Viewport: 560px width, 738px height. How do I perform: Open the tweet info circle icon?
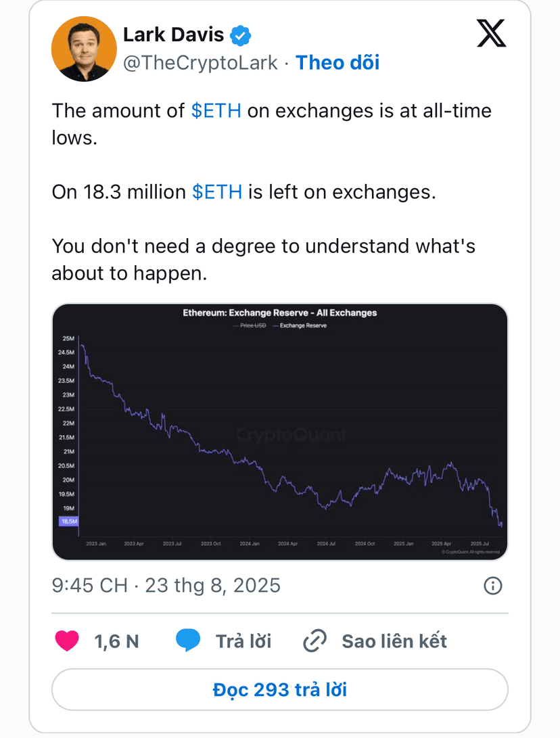coord(493,586)
